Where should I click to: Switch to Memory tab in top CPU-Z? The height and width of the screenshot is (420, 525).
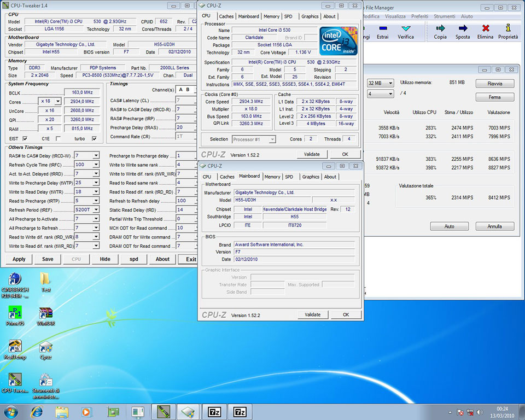click(x=271, y=16)
